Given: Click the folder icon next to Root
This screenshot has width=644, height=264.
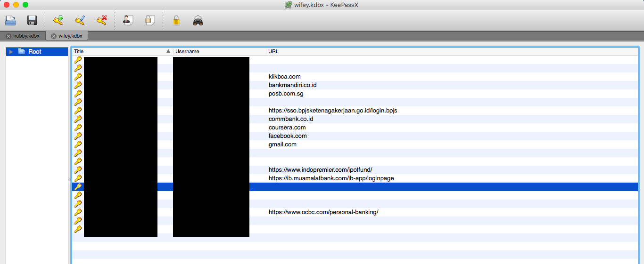Looking at the screenshot, I should coord(21,51).
